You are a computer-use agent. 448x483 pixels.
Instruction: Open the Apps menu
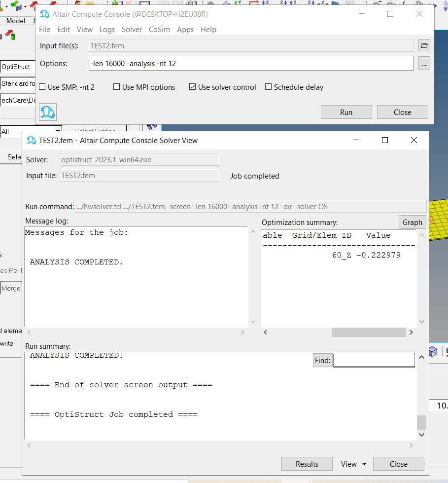(x=185, y=30)
